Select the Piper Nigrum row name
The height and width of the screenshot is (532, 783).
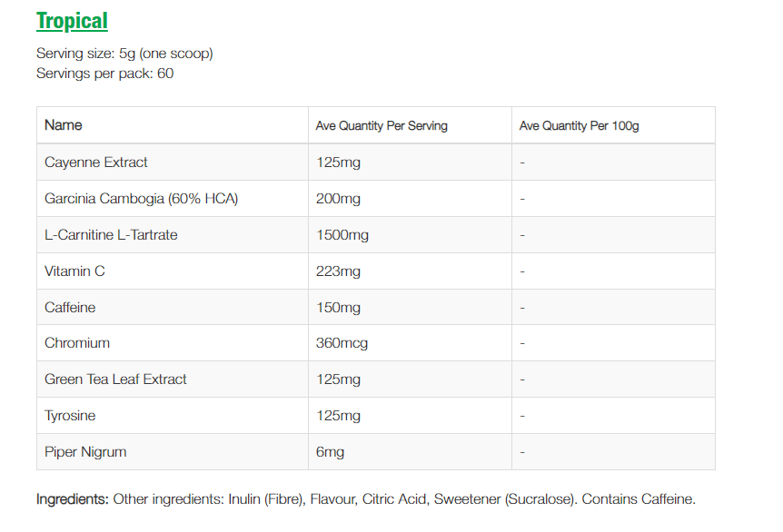85,452
